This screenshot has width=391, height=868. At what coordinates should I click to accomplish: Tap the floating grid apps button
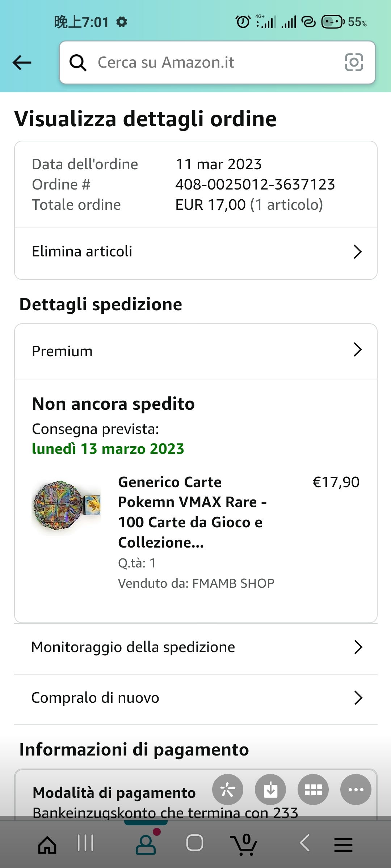(313, 790)
